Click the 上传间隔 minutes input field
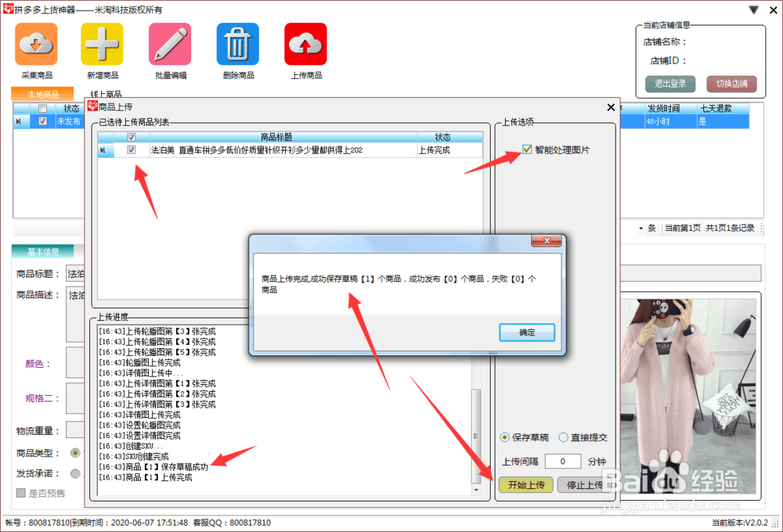The height and width of the screenshot is (532, 783). tap(563, 461)
